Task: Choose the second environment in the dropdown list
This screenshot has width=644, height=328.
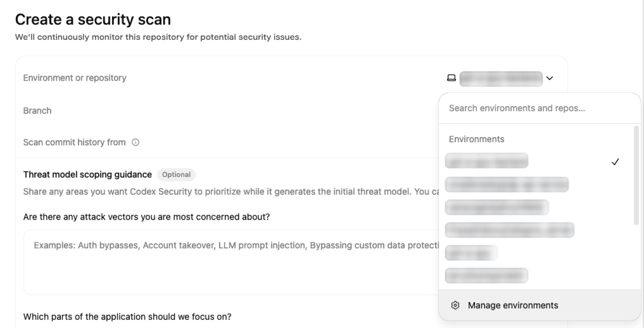Action: tap(506, 185)
